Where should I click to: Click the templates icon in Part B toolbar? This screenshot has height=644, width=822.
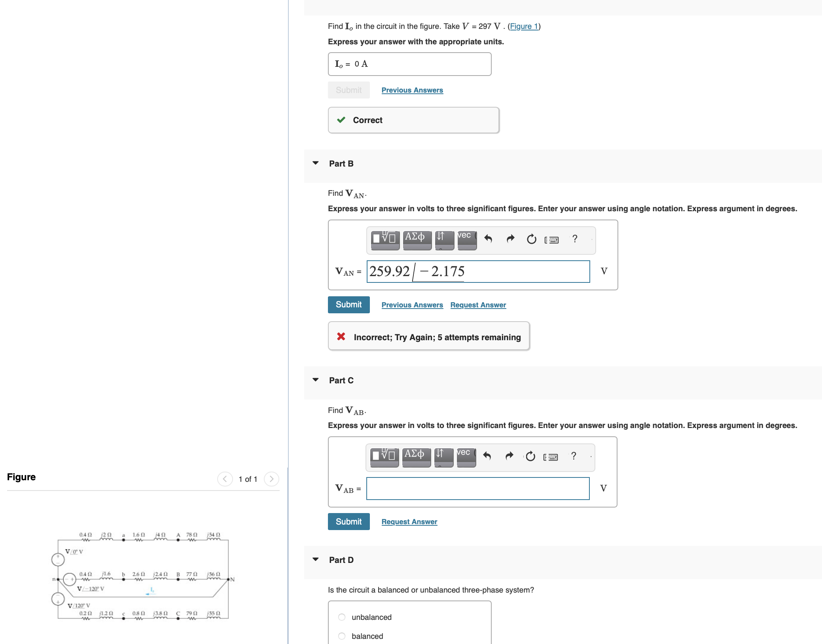click(x=385, y=239)
